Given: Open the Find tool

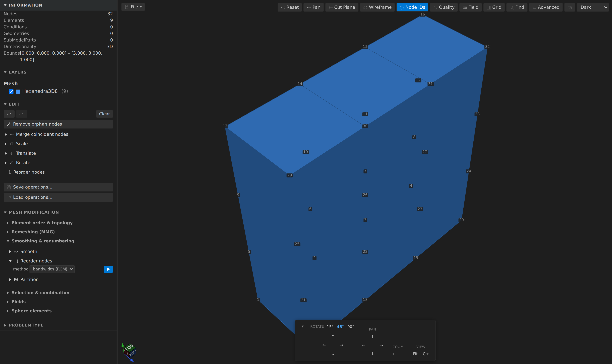Looking at the screenshot, I should click(x=517, y=7).
